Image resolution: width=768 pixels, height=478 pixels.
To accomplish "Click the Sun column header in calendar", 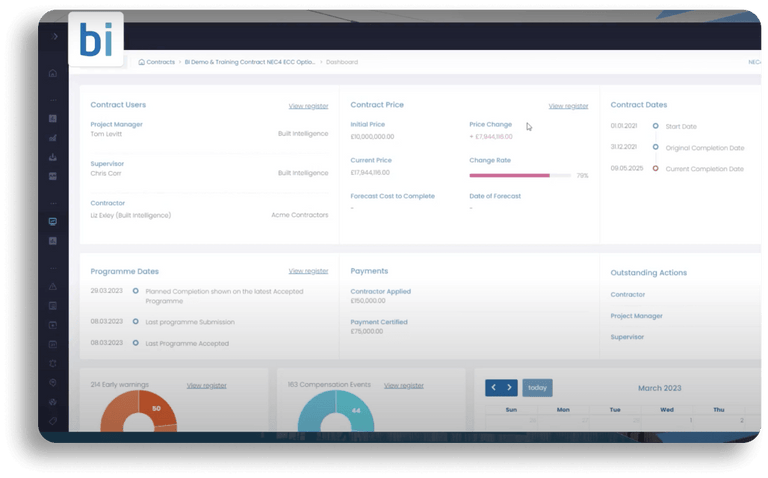I will coord(511,409).
